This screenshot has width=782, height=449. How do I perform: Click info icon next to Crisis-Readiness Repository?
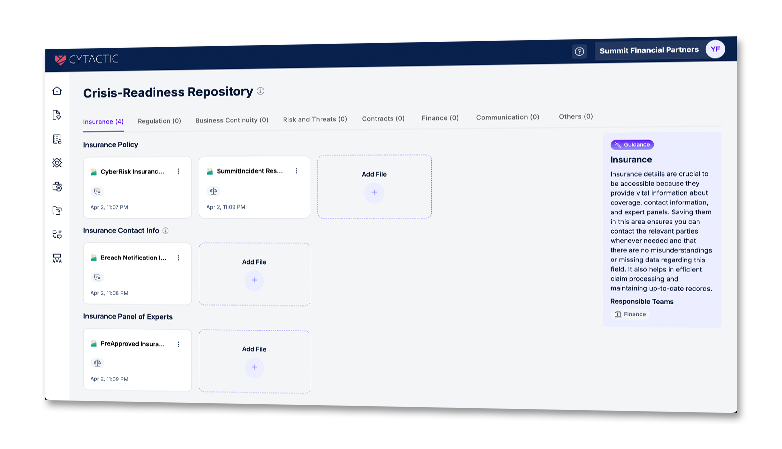click(260, 91)
